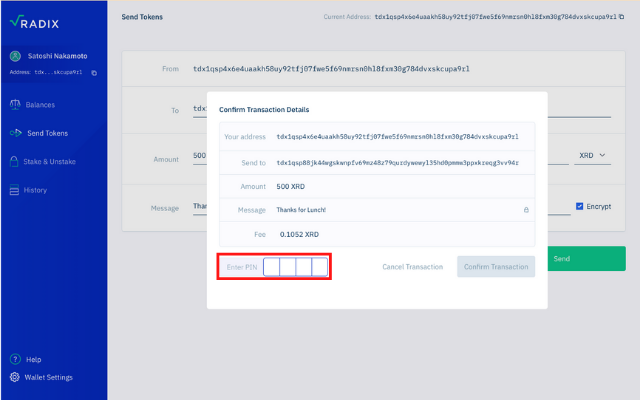
Task: Click Confirm Transaction button
Action: tap(496, 267)
